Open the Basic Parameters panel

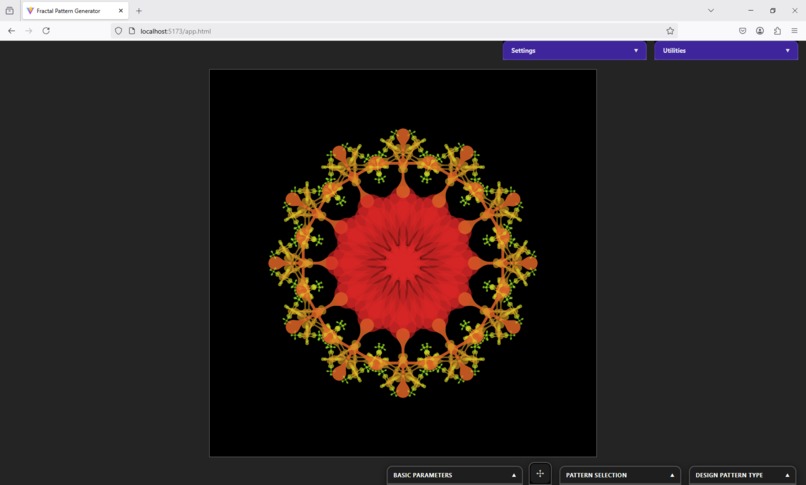coord(454,475)
